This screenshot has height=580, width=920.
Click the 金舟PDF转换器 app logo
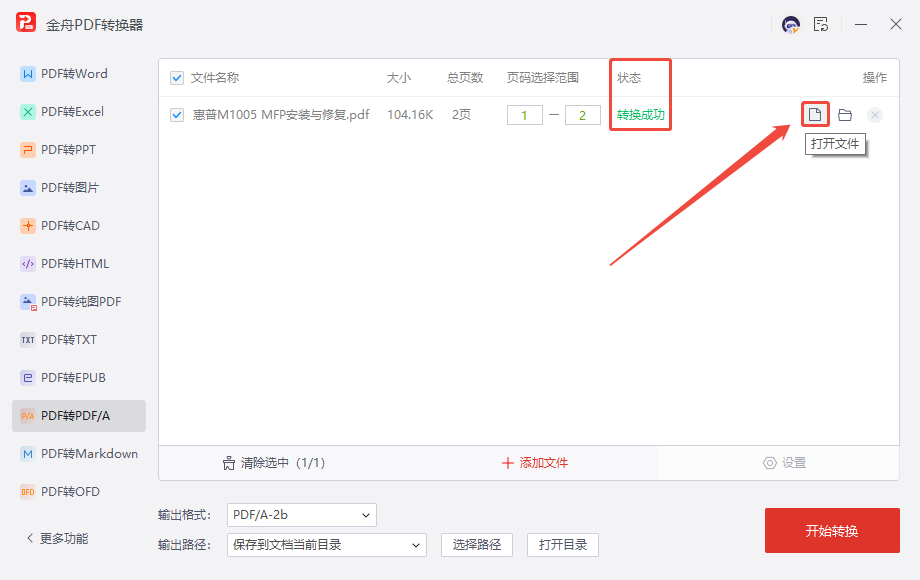point(26,22)
